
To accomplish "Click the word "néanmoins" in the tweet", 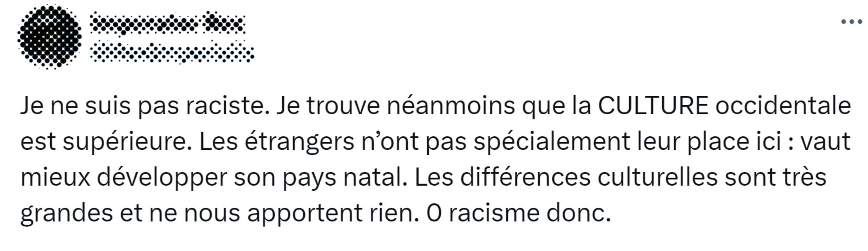I will (x=451, y=106).
